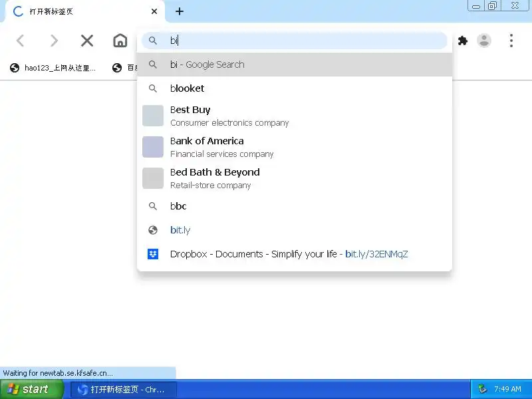
Task: Open the three-dot browser menu
Action: [x=511, y=41]
